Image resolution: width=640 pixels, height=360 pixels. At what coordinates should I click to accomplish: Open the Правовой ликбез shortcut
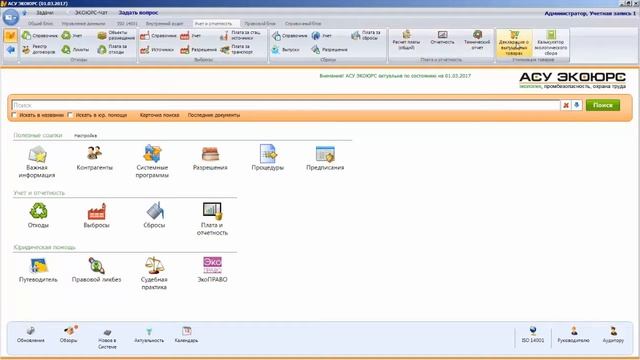97,270
